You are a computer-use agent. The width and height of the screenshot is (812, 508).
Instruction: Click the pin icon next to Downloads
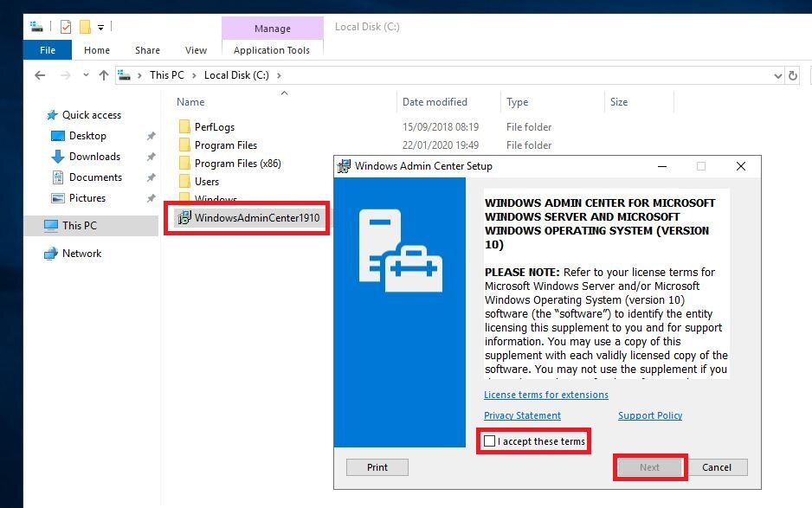pos(151,157)
